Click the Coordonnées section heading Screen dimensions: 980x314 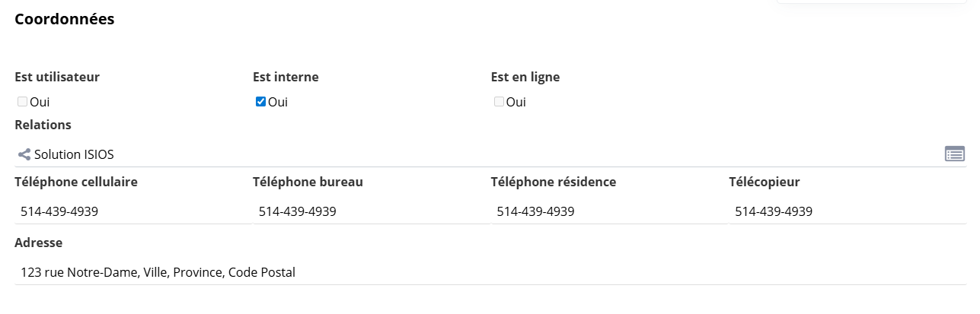[x=65, y=20]
